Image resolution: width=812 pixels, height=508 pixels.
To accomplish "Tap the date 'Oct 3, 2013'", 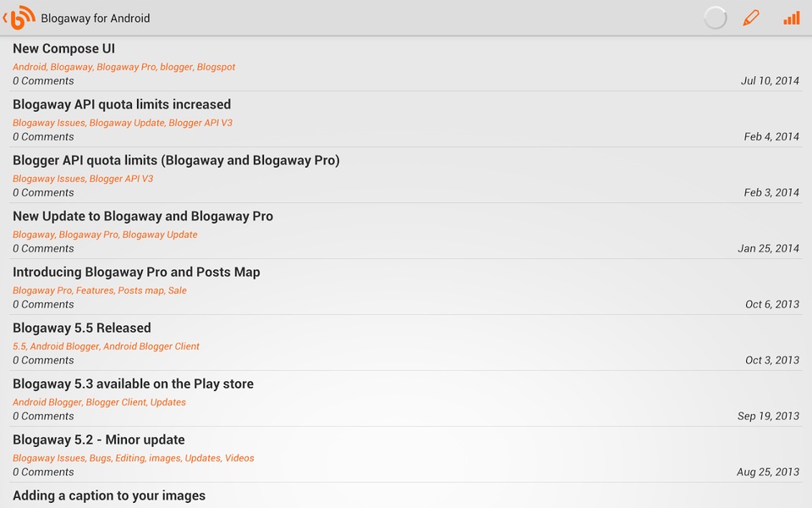I will (x=771, y=361).
